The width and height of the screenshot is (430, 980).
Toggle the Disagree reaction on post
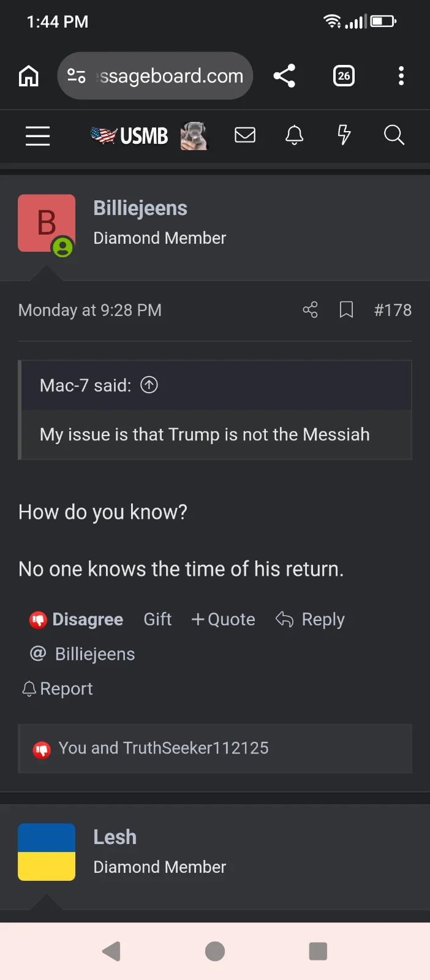pyautogui.click(x=77, y=619)
